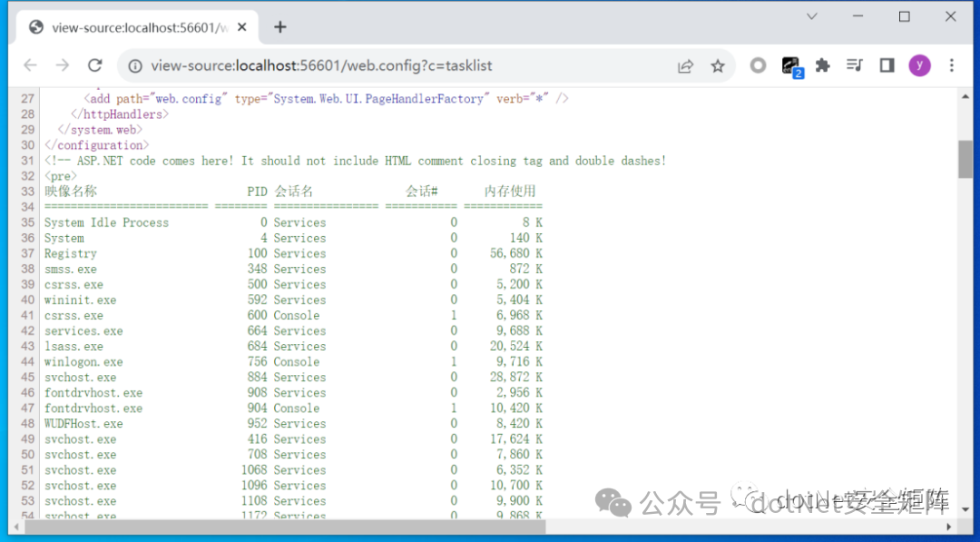Click the PID value 1068
The image size is (980, 542).
click(x=254, y=470)
